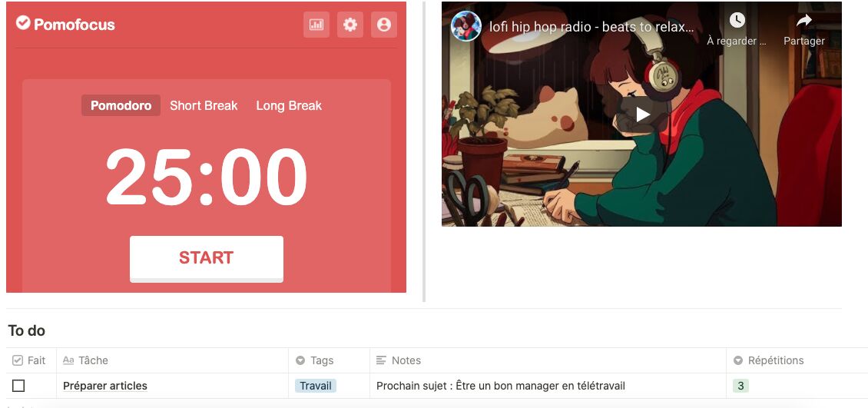
Task: Click the Notes cell about télétravail
Action: coord(548,386)
